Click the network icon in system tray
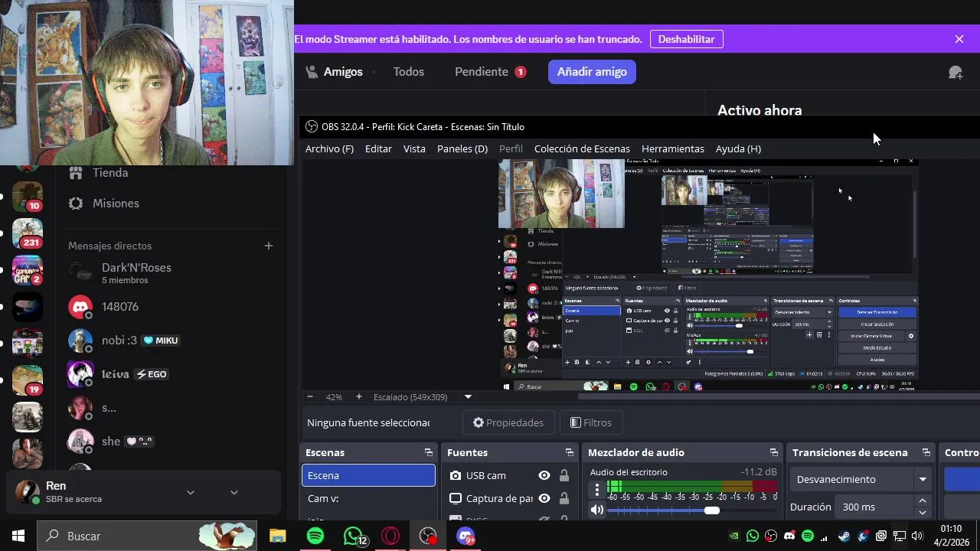 coord(900,536)
